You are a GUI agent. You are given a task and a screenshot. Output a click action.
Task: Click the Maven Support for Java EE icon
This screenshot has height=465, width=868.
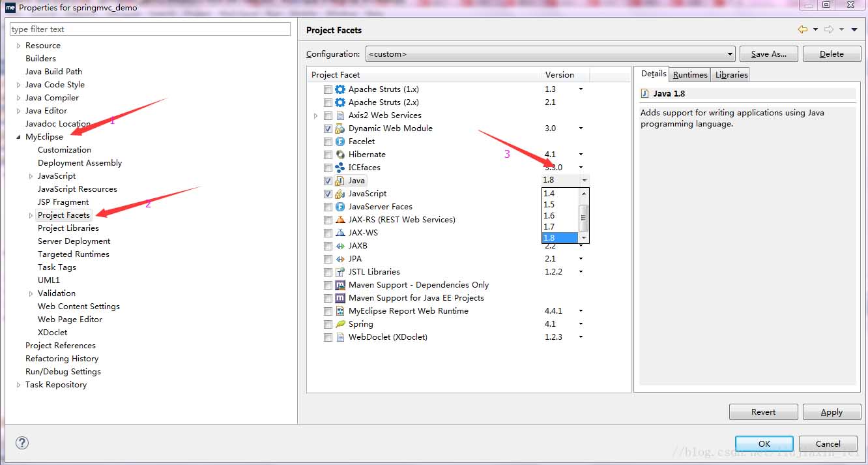(340, 298)
